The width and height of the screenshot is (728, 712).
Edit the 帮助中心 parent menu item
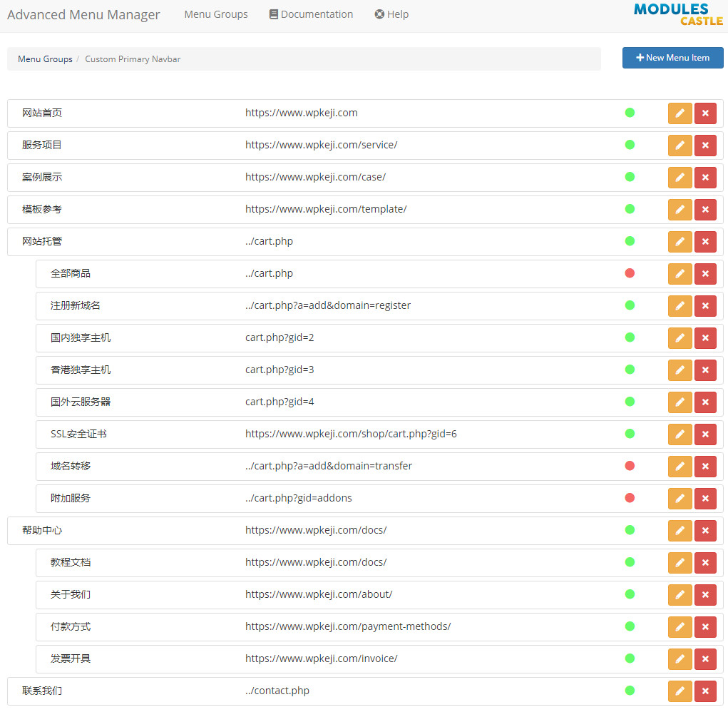pos(680,530)
